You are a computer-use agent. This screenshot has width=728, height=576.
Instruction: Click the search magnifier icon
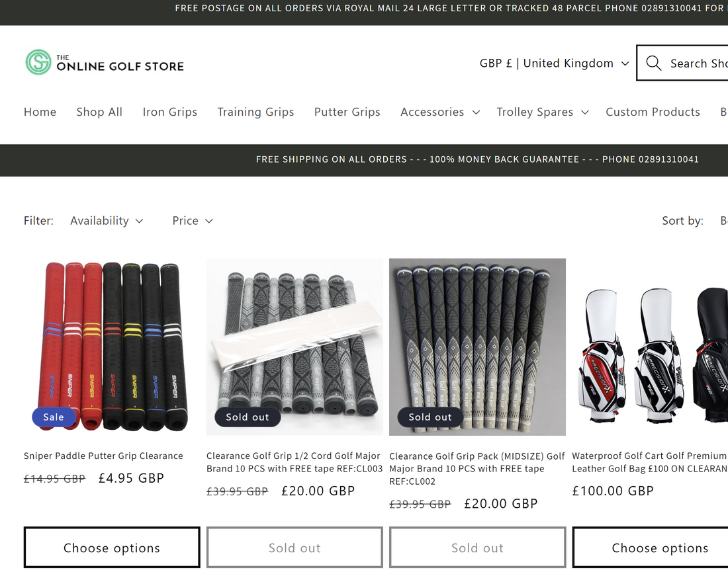pyautogui.click(x=653, y=63)
